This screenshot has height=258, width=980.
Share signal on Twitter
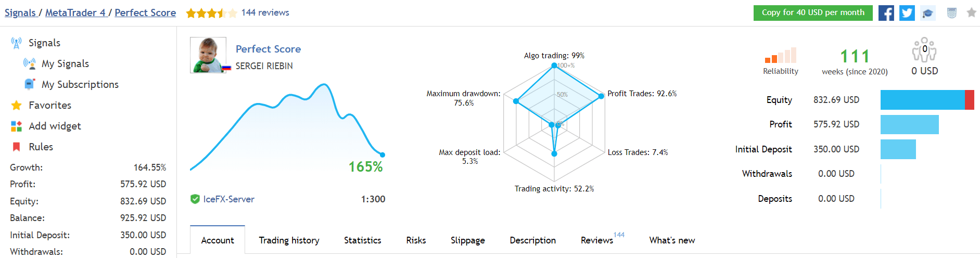[x=907, y=13]
